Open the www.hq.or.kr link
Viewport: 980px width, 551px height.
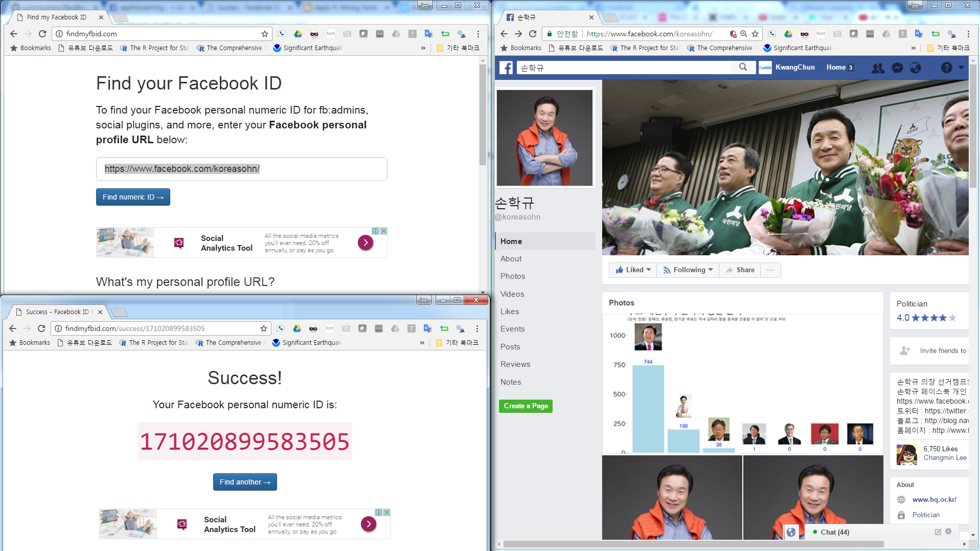click(x=934, y=500)
